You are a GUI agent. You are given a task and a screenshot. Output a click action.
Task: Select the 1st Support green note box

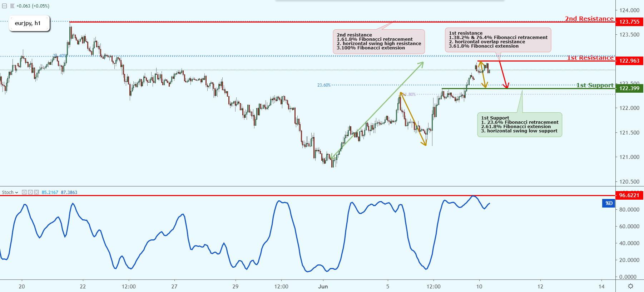[x=520, y=125]
